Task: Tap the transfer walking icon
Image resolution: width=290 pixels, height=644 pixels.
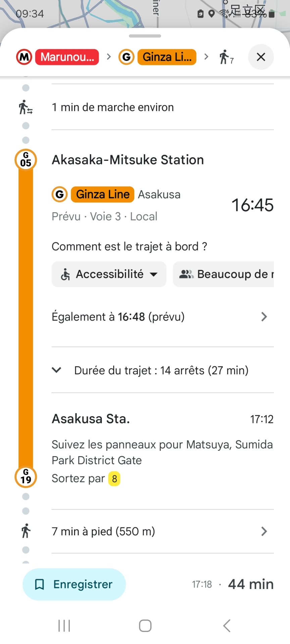Action: pyautogui.click(x=26, y=107)
